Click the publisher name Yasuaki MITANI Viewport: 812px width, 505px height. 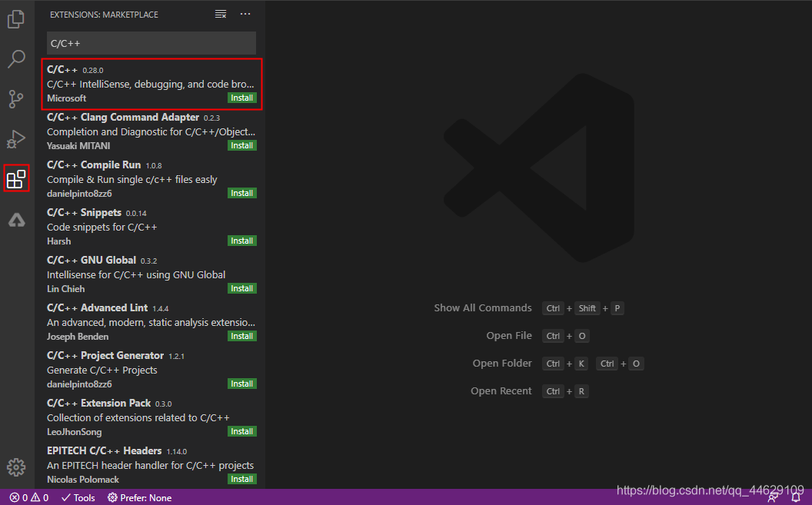point(78,146)
